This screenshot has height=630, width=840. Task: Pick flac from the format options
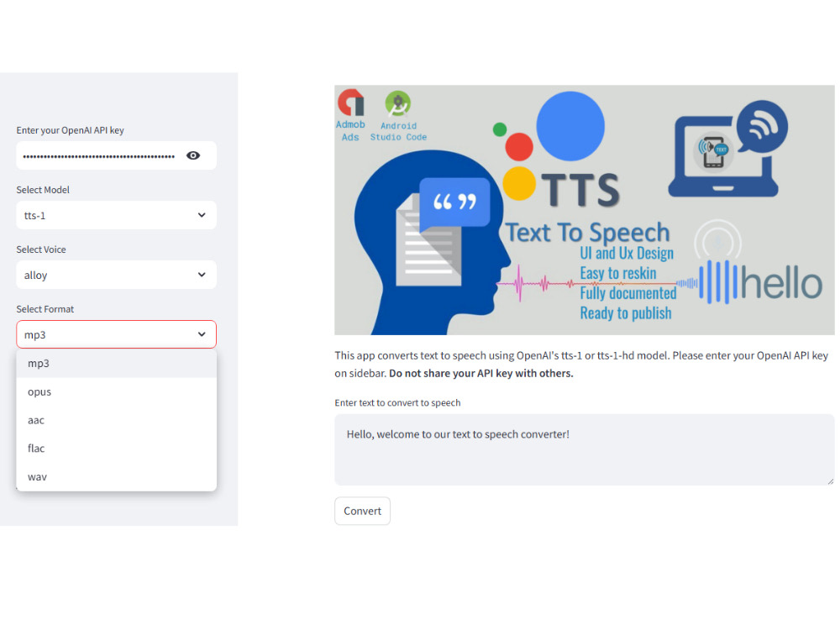(x=116, y=449)
